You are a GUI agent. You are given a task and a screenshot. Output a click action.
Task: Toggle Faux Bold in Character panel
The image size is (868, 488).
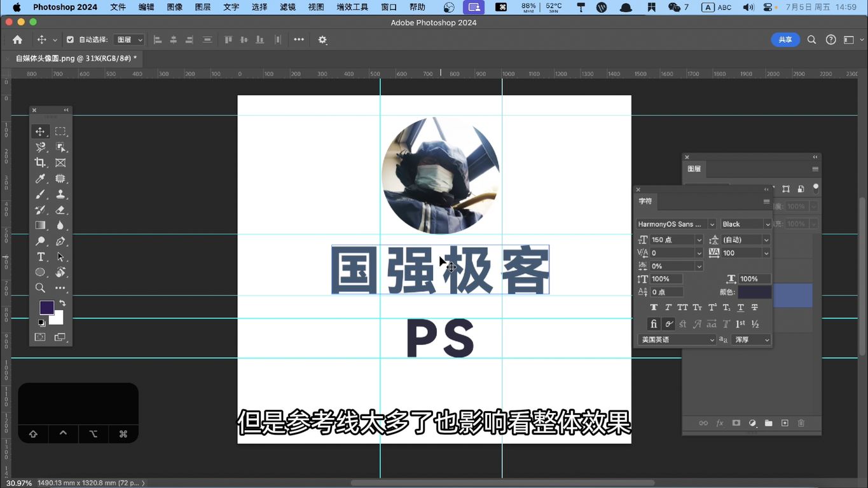654,308
